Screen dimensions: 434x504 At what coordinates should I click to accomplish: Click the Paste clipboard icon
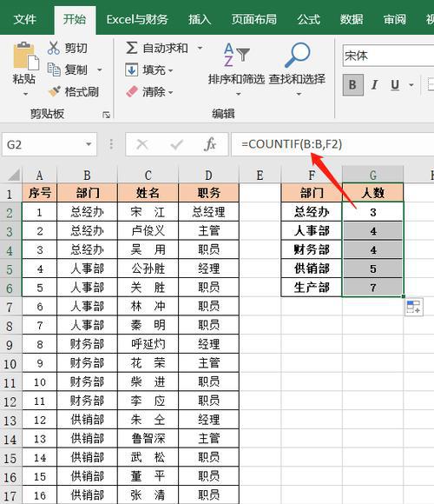(x=26, y=56)
